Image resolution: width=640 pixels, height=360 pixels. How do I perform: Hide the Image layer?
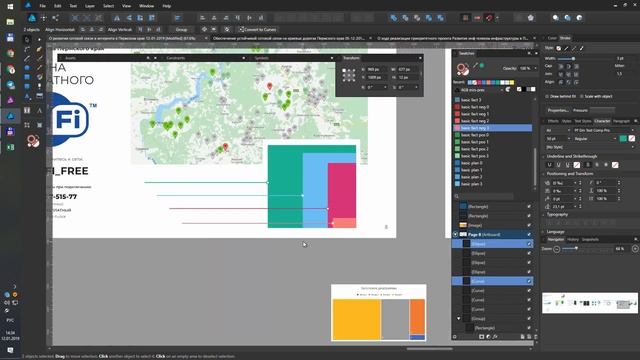[x=529, y=225]
